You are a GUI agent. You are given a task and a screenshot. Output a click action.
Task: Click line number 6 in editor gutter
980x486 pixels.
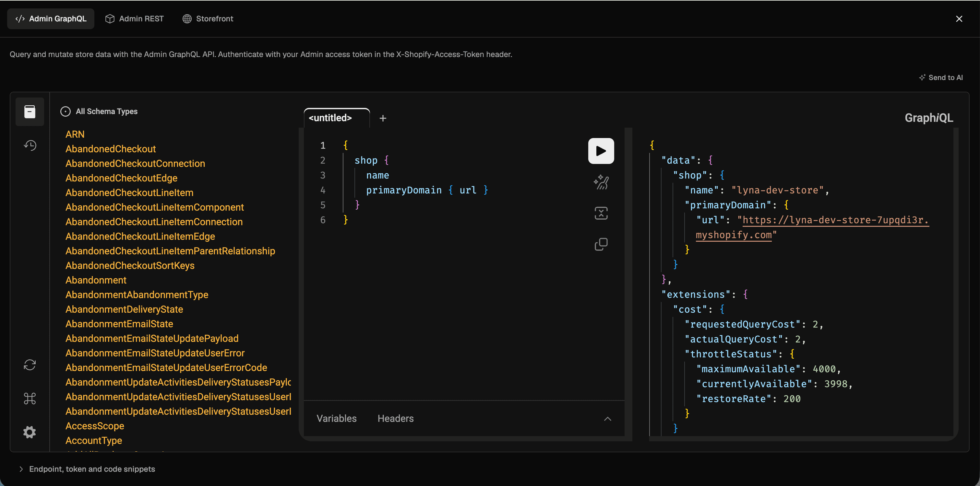pos(323,220)
